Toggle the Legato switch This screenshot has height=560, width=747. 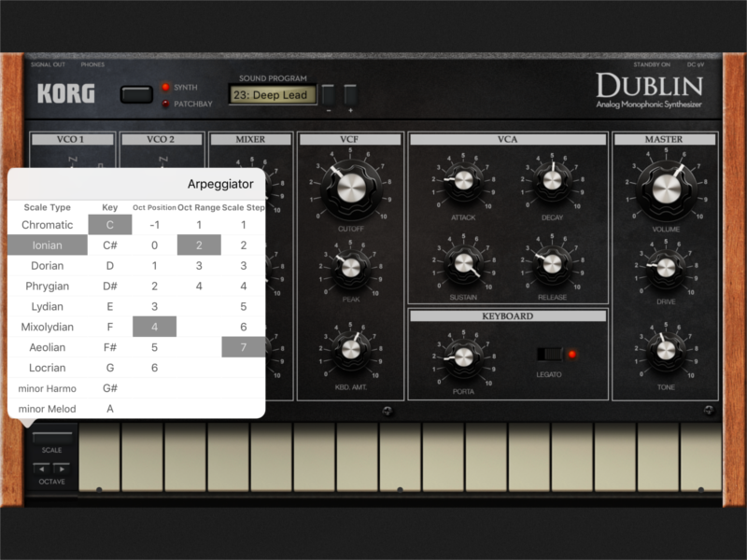point(550,355)
